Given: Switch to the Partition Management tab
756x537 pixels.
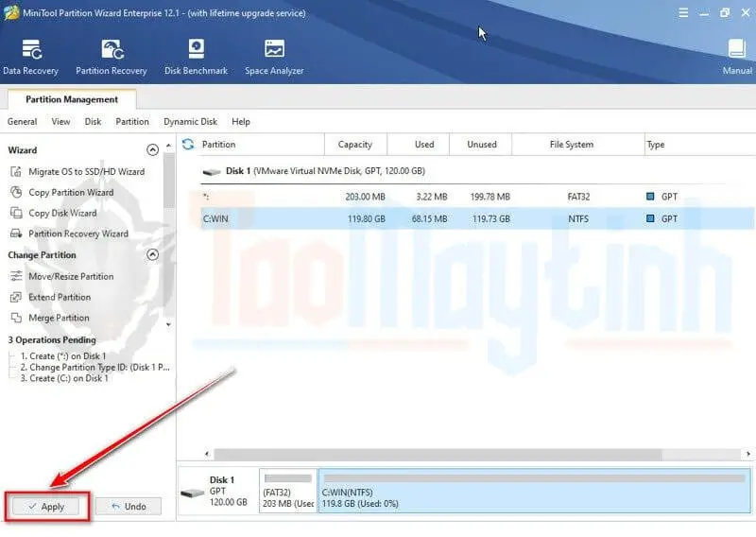Looking at the screenshot, I should point(72,99).
